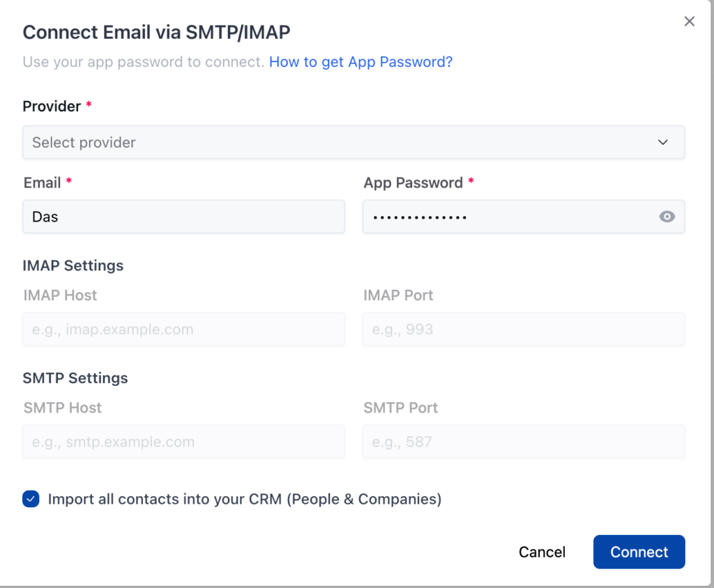714x588 pixels.
Task: Click the asterisk next to Email label
Action: [68, 183]
